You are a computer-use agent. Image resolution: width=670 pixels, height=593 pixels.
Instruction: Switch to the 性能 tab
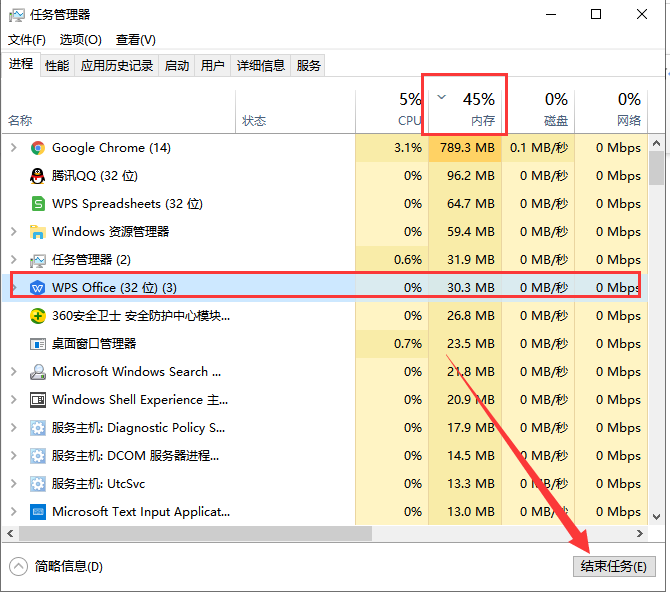(x=57, y=66)
